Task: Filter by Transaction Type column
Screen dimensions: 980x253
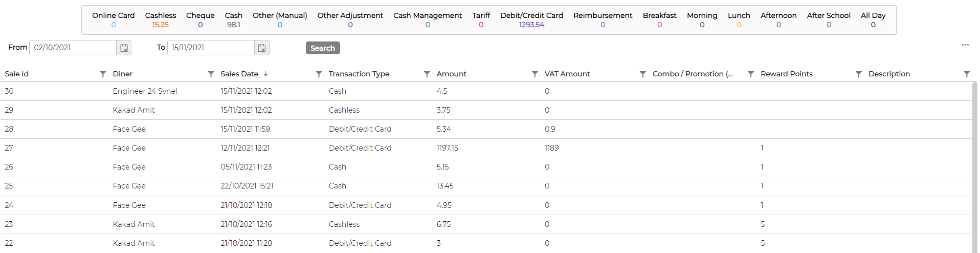Action: pyautogui.click(x=427, y=74)
